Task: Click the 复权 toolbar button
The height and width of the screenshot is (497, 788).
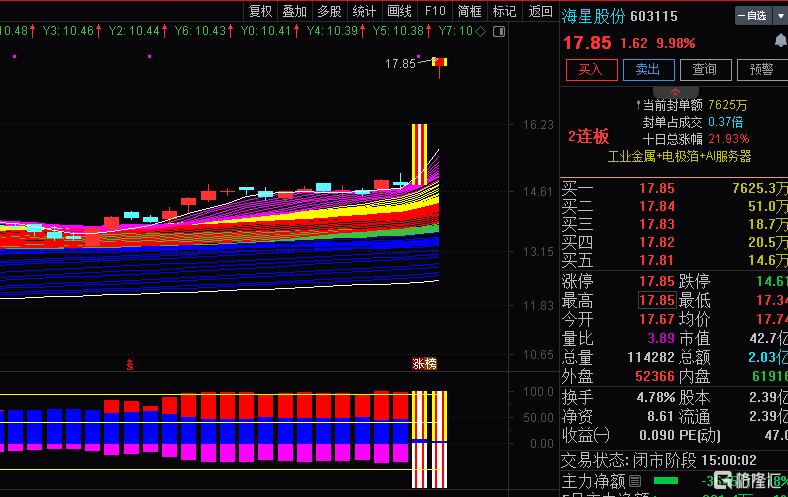Action: (260, 11)
